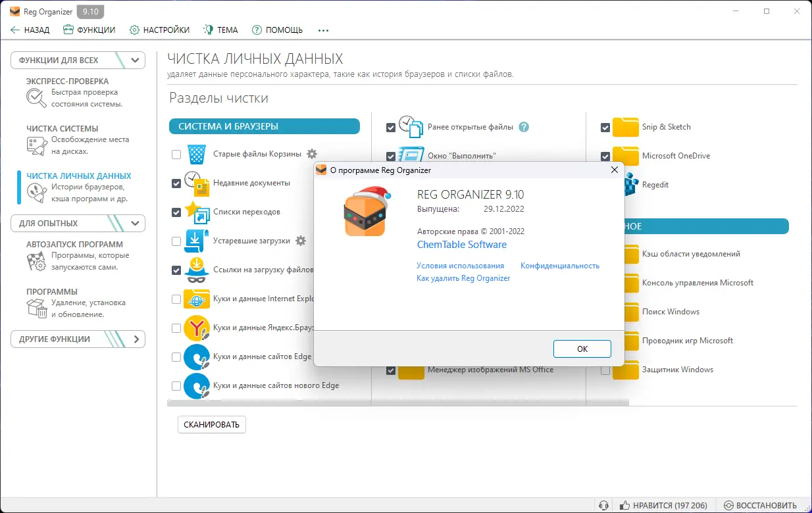Uncheck the Списки переходов checkbox
The width and height of the screenshot is (812, 513).
[x=176, y=212]
